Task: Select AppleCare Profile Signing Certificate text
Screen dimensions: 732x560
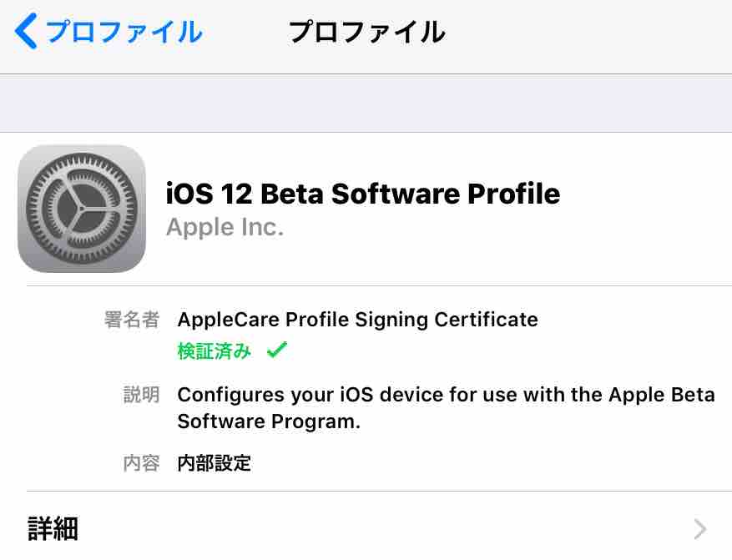Action: coord(357,320)
